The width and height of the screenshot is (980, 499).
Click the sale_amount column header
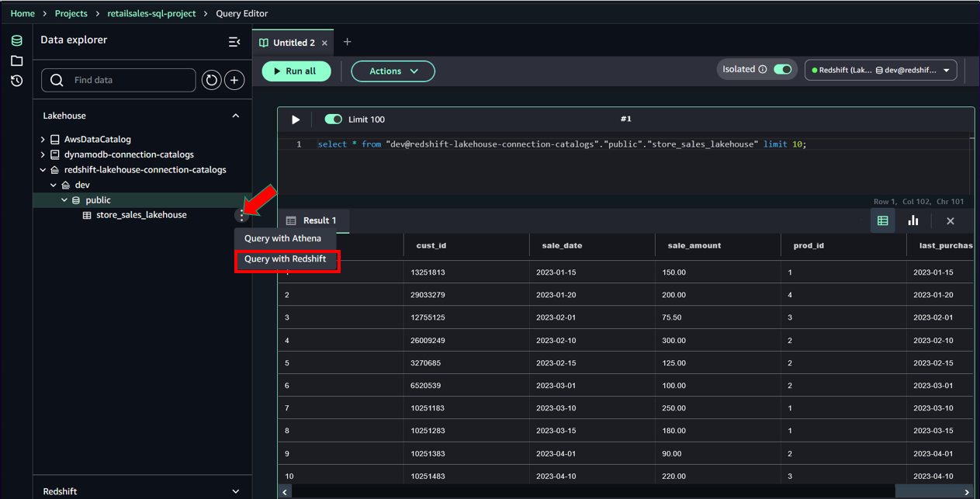click(x=718, y=245)
